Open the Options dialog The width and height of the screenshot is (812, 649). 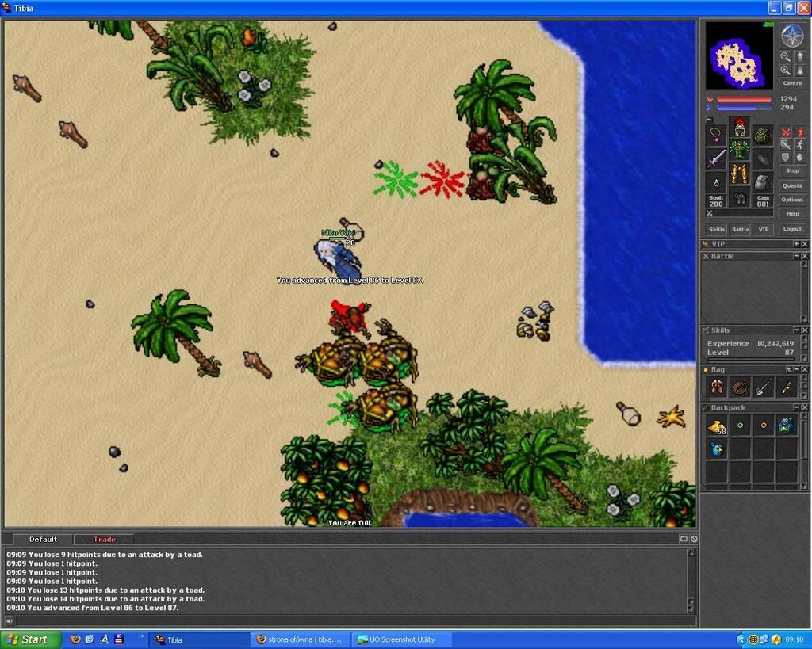[792, 199]
